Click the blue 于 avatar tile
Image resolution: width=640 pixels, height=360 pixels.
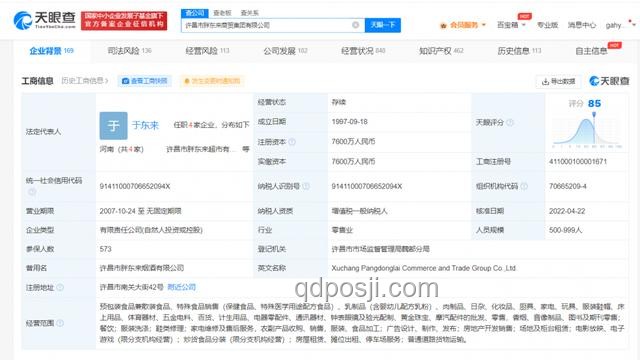tap(113, 125)
